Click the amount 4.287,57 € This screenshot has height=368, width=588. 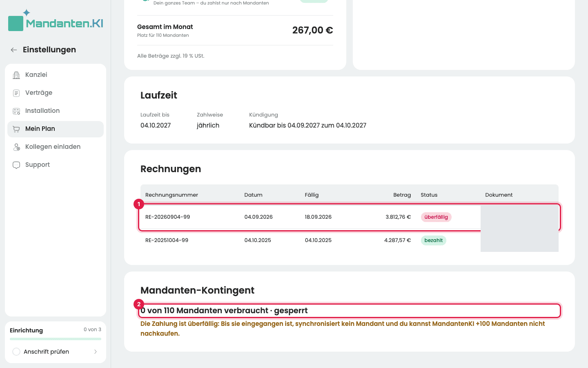click(397, 240)
